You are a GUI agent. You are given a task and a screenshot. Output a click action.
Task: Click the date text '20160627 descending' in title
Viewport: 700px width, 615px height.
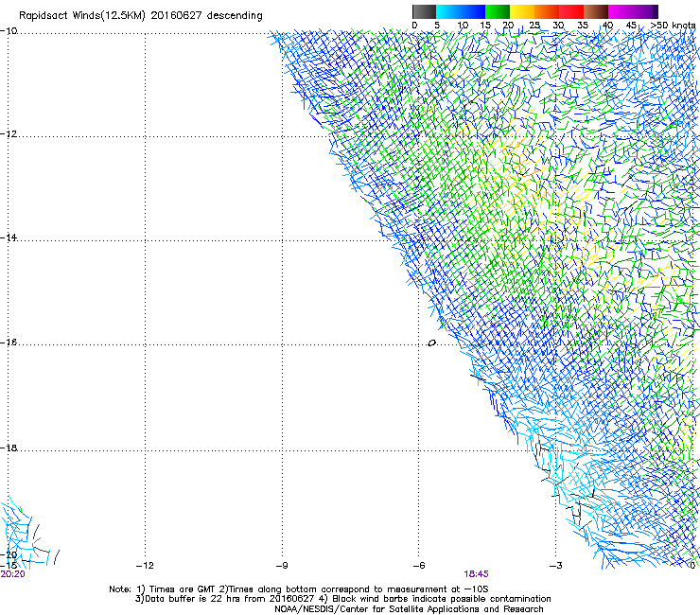(x=207, y=16)
